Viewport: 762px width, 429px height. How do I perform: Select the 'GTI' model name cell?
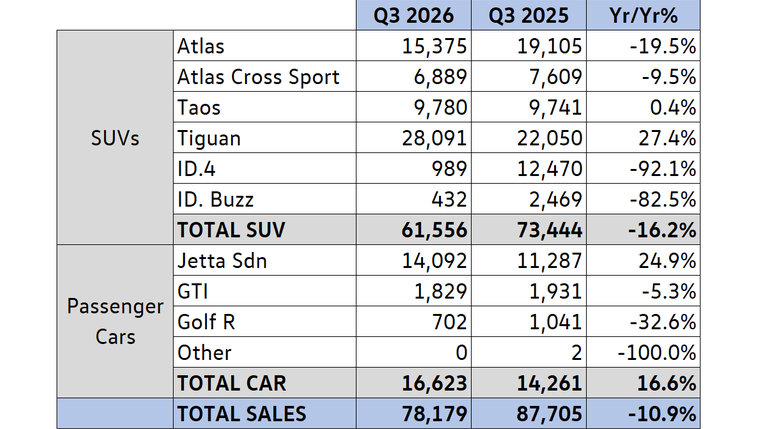265,291
